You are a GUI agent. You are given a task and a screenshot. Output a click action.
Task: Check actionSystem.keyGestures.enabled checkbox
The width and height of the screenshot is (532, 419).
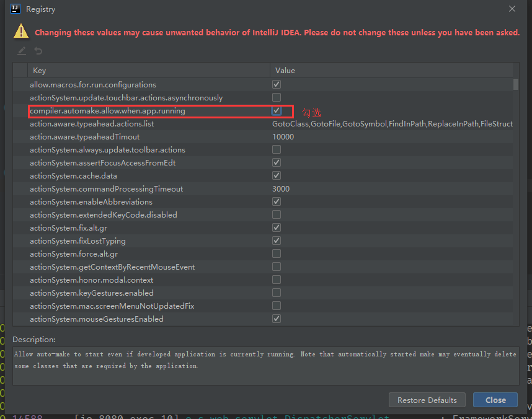click(277, 293)
